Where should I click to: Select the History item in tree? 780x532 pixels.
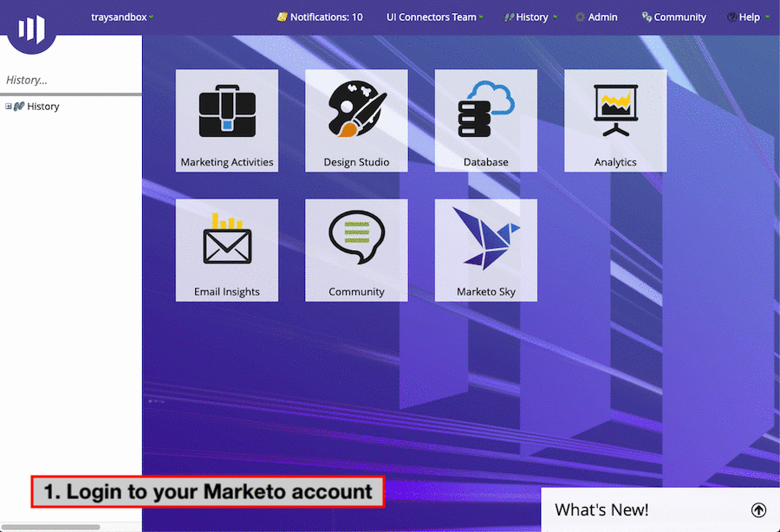(42, 107)
